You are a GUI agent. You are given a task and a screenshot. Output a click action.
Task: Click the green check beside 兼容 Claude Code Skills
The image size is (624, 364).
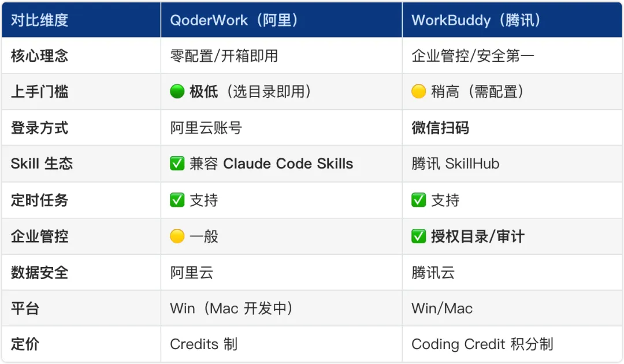pyautogui.click(x=177, y=163)
